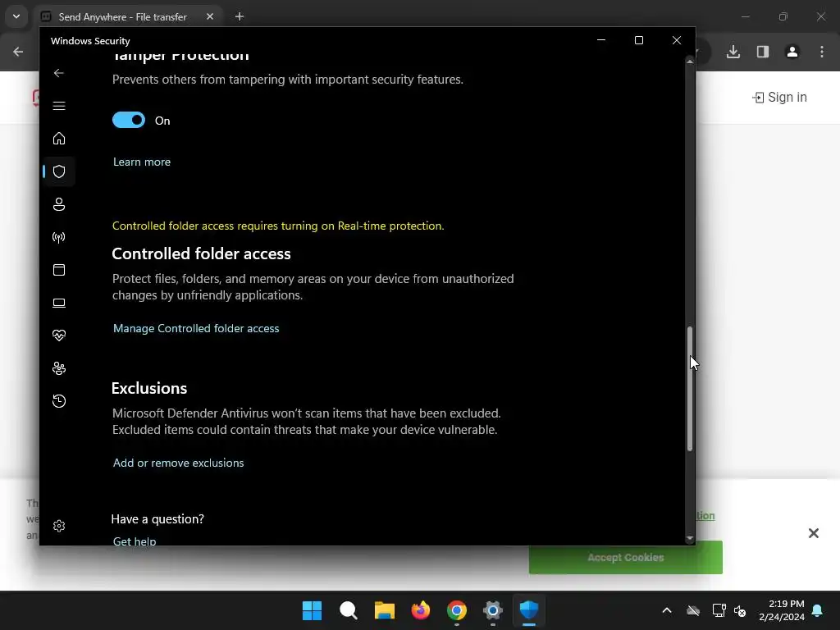Click the OneDrive cloud tray icon
Image resolution: width=840 pixels, height=630 pixels.
click(x=693, y=610)
